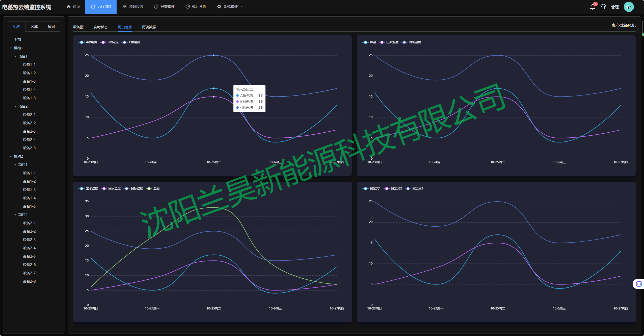Select the 项目 filter button

click(51, 27)
